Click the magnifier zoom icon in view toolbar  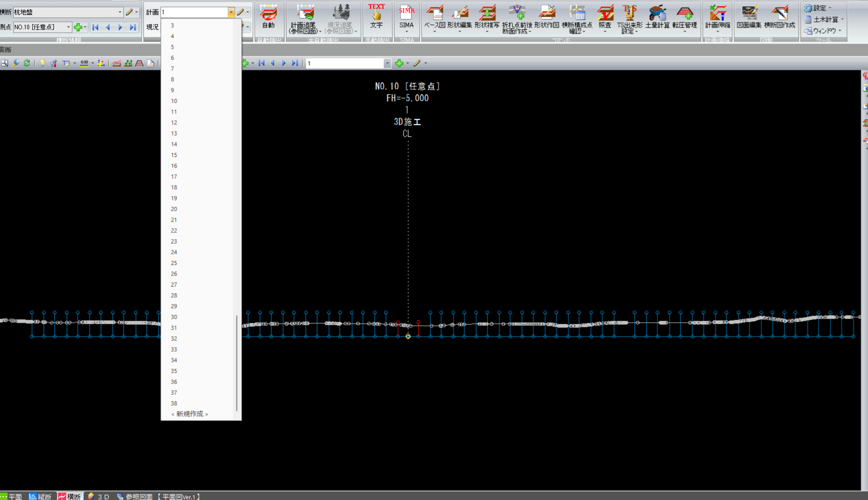coord(16,63)
